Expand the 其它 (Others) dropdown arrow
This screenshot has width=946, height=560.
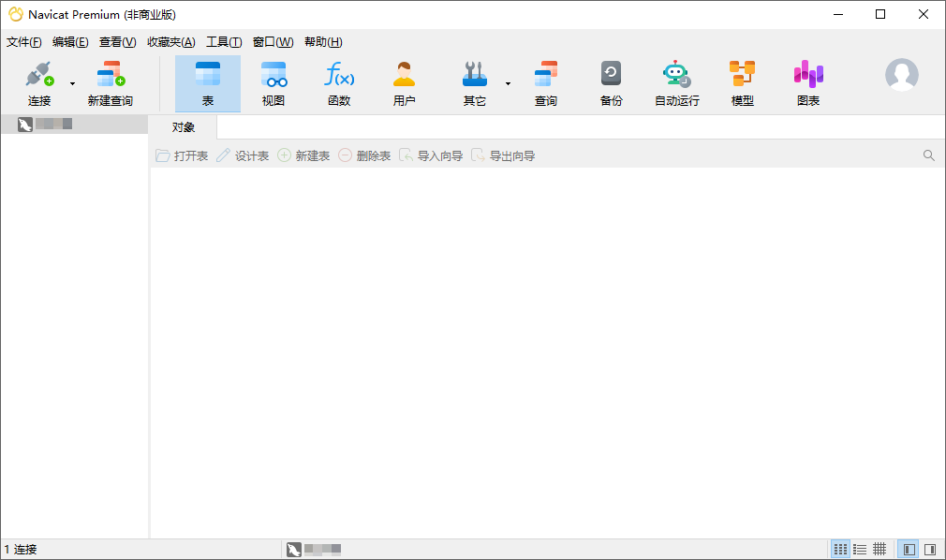tap(508, 84)
